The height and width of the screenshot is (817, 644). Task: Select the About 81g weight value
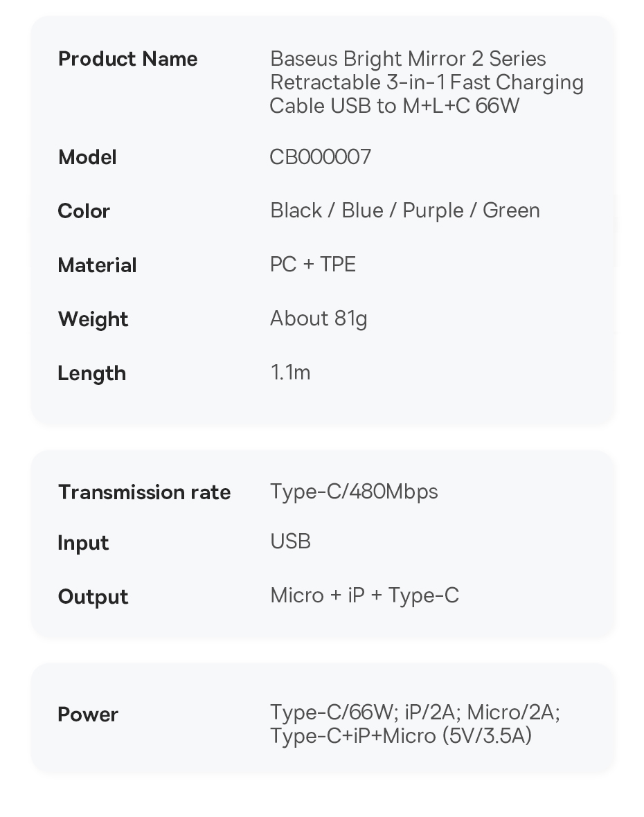coord(319,318)
